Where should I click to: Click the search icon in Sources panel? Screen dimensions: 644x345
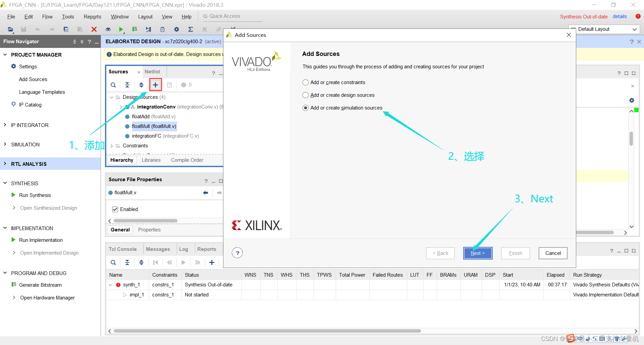113,85
